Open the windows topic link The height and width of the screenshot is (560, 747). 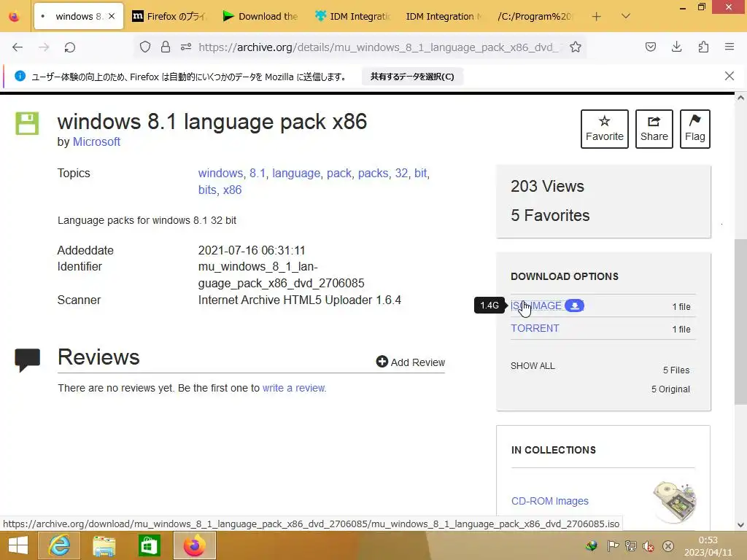coord(220,174)
